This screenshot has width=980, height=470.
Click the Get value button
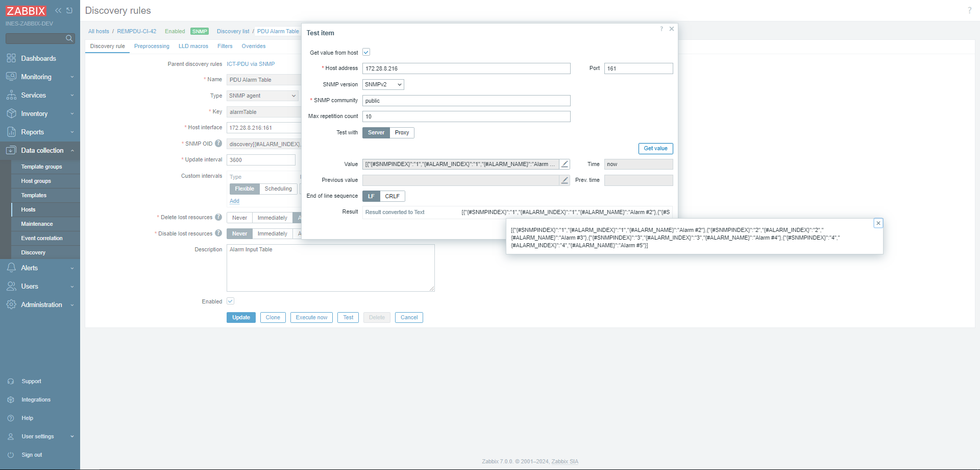pos(655,149)
